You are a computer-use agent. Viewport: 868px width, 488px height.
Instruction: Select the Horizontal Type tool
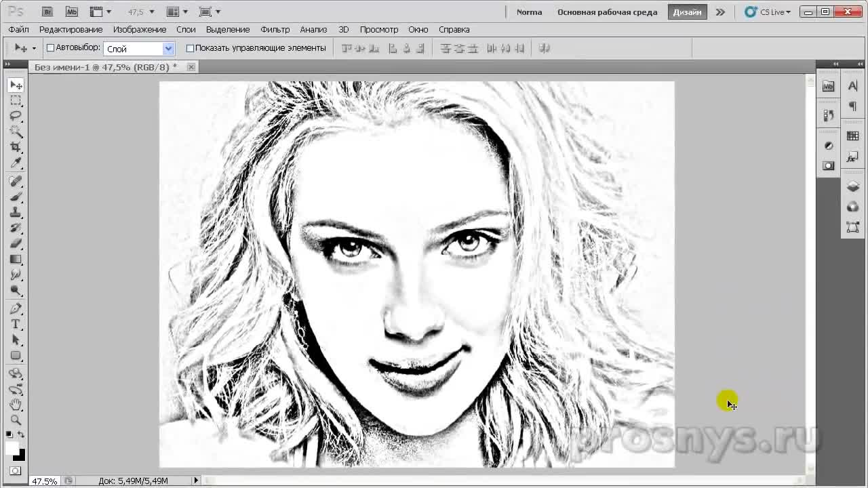16,324
